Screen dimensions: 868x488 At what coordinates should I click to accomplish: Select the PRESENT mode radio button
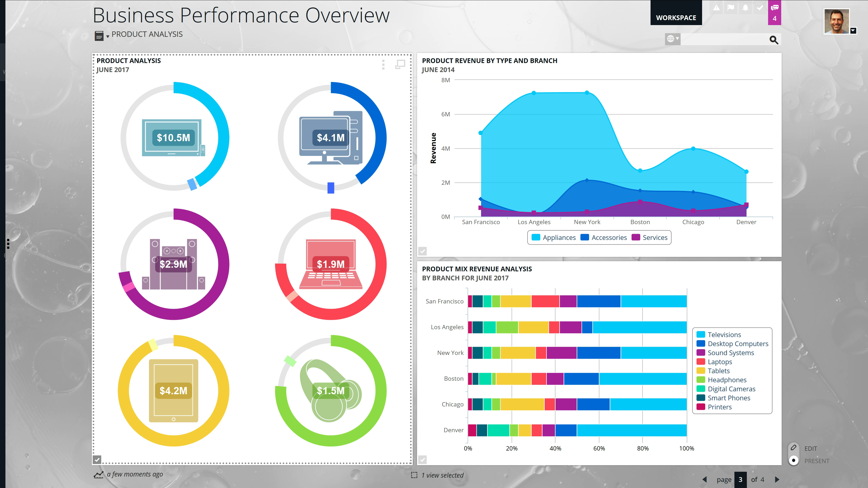point(794,460)
